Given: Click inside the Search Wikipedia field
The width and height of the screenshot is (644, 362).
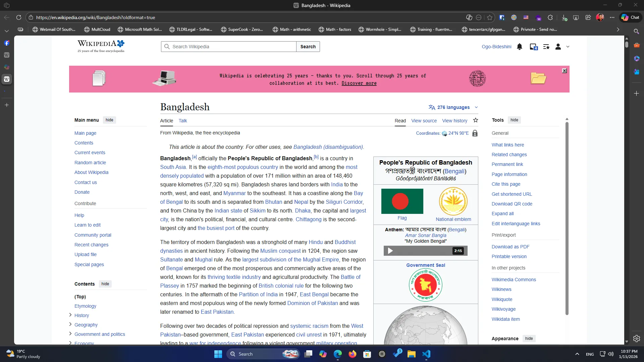Looking at the screenshot, I should click(228, 46).
